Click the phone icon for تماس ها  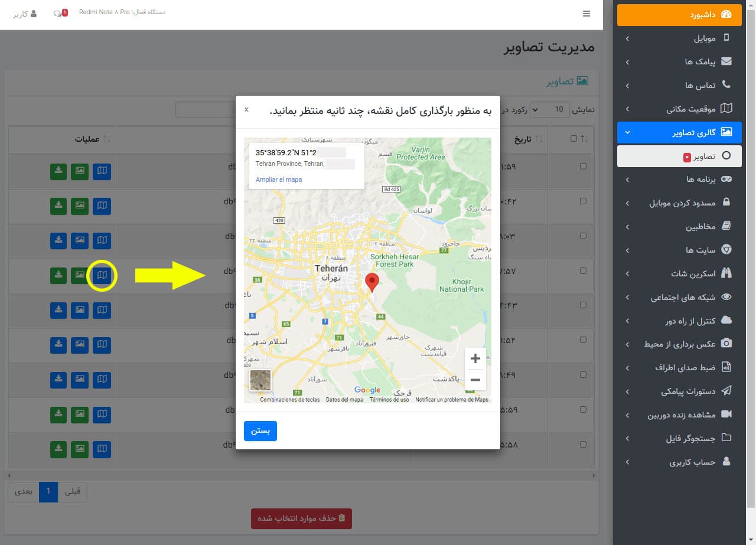726,85
